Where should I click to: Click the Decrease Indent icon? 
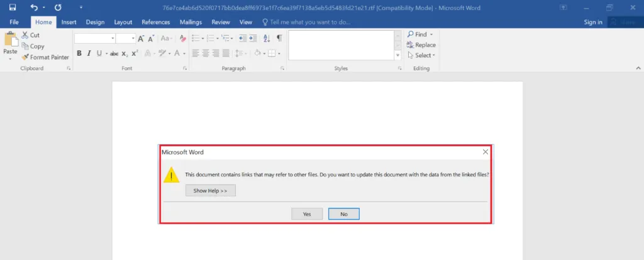click(243, 38)
